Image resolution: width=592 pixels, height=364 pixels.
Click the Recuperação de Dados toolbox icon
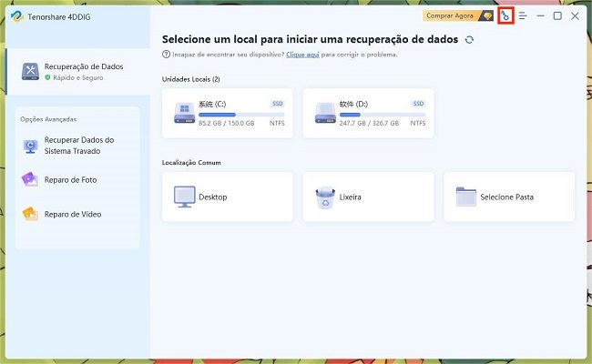pyautogui.click(x=30, y=71)
